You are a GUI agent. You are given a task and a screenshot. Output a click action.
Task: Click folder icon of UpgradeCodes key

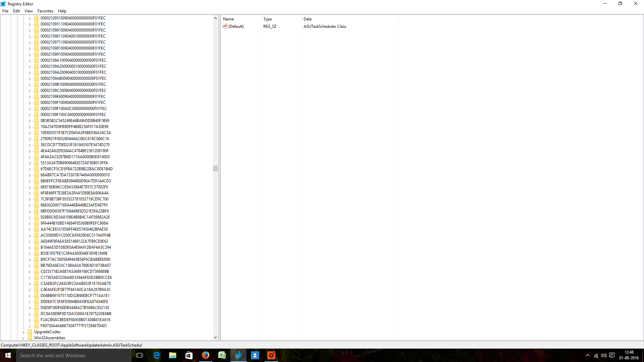tap(30, 332)
